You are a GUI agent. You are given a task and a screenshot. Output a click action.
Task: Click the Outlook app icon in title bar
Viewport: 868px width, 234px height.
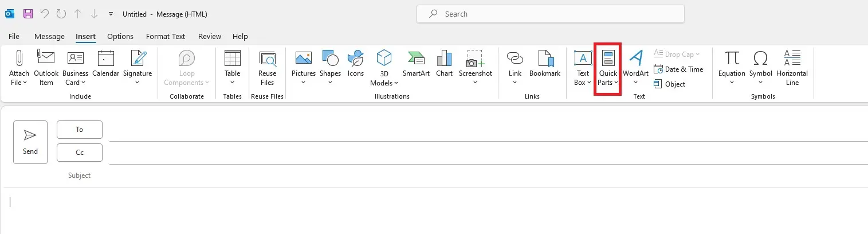click(x=10, y=14)
